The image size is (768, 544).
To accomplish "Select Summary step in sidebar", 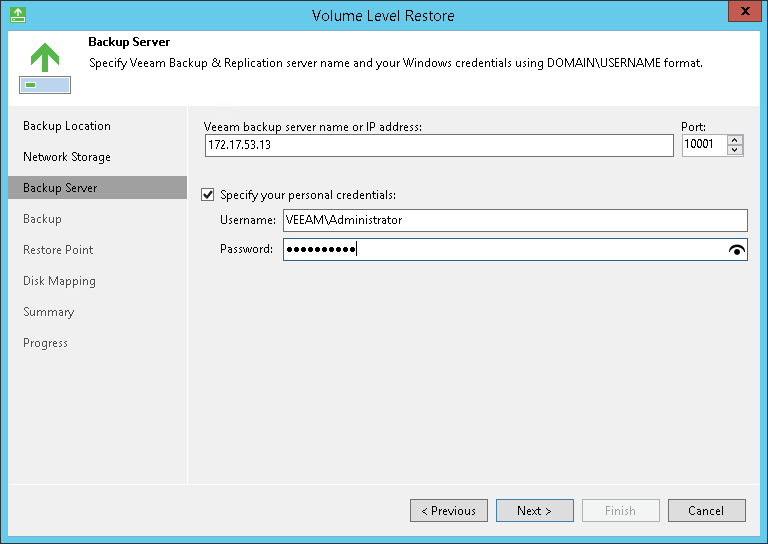I will 48,312.
